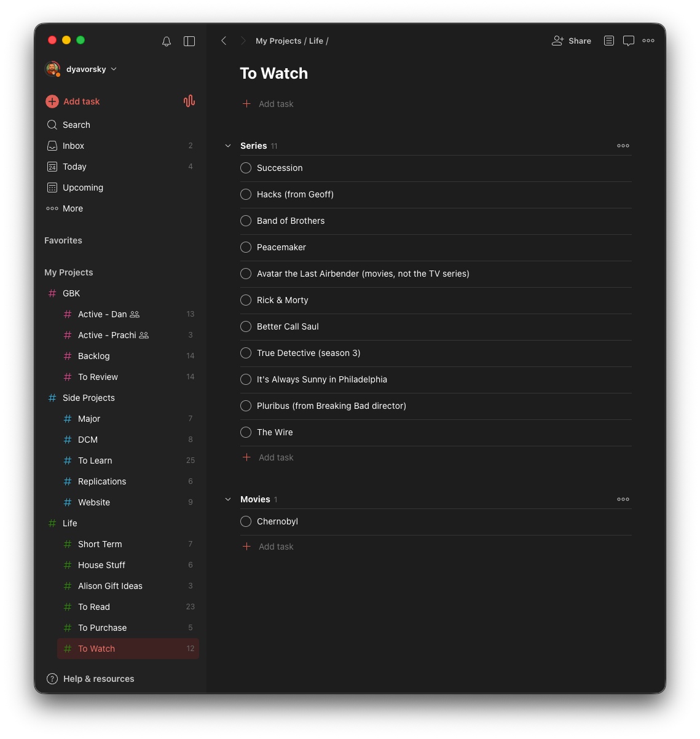The image size is (700, 739).
Task: Open project more options ellipsis in header
Action: click(x=648, y=41)
